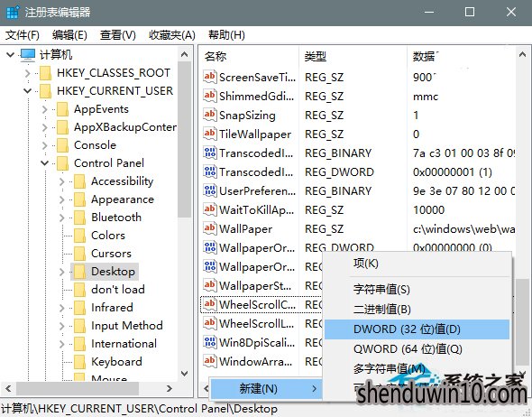Click the tree pane horizontal scrollbar right arrow
This screenshot has width=532, height=417.
pos(169,388)
